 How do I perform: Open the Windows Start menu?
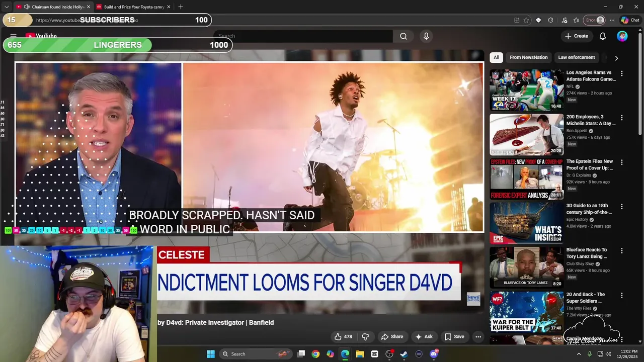pos(210,354)
